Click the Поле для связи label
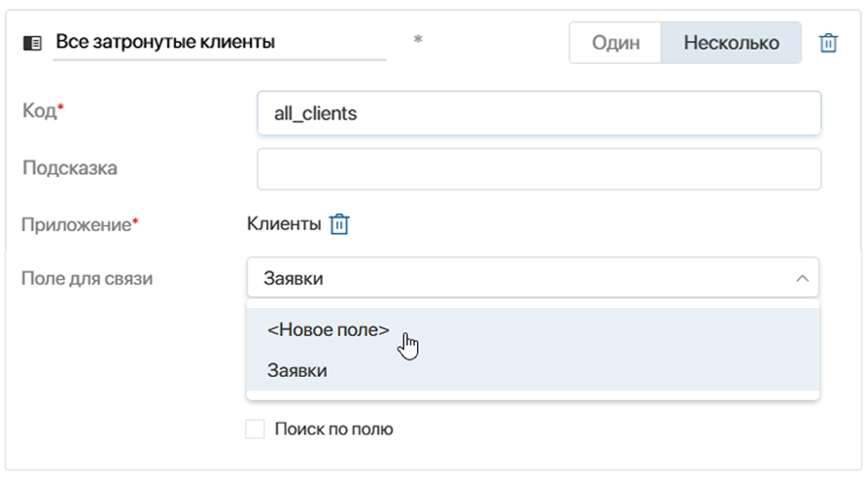Screen dimensions: 868x477 click(x=87, y=278)
